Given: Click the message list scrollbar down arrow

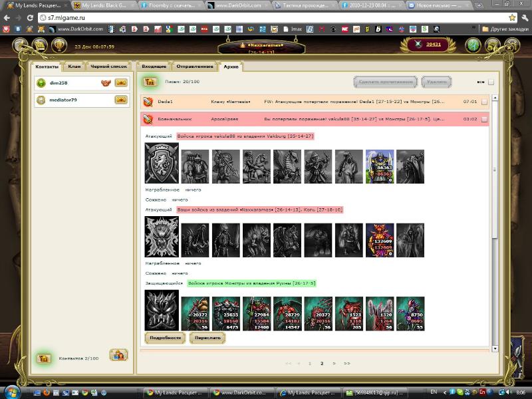Looking at the screenshot, I should point(495,348).
